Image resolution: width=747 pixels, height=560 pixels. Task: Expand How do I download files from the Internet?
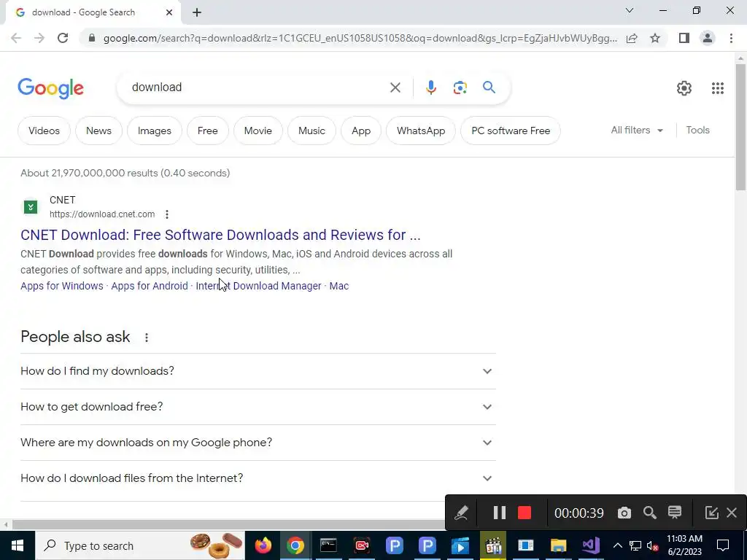(258, 478)
